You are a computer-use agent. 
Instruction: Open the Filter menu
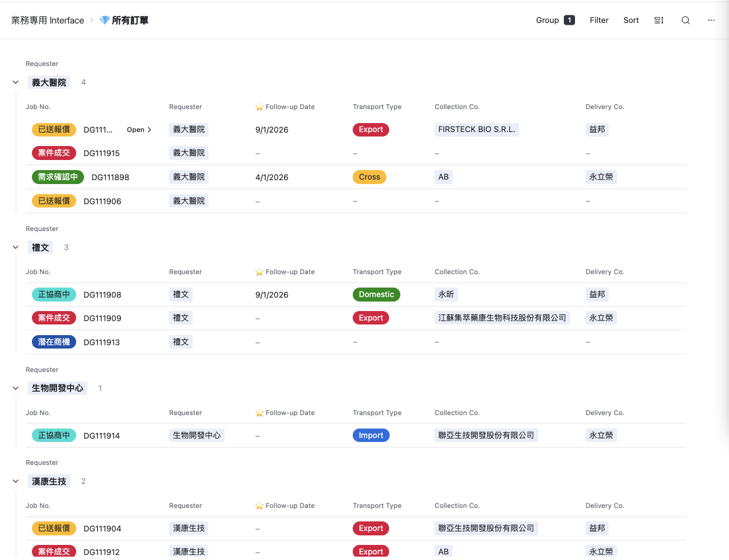click(599, 20)
